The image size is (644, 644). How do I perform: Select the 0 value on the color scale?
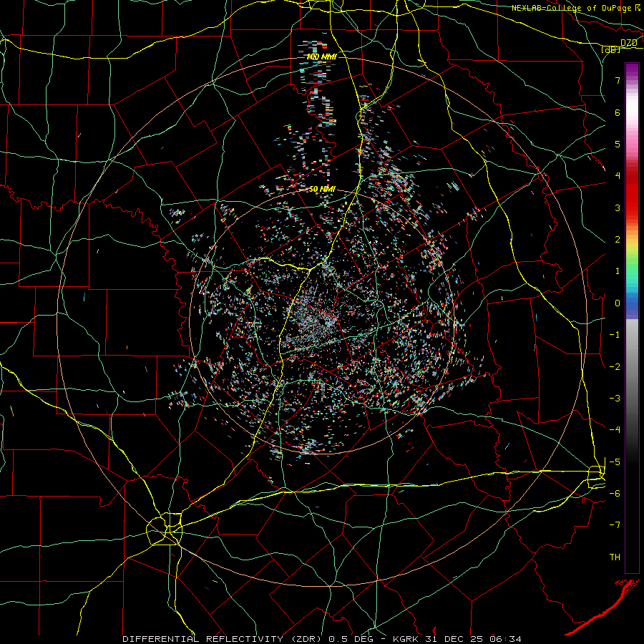[x=618, y=303]
